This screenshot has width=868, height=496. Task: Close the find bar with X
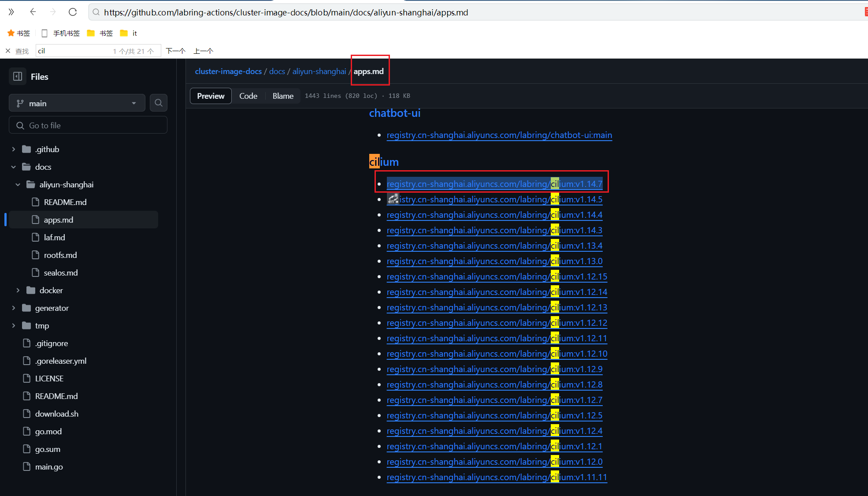(x=8, y=51)
